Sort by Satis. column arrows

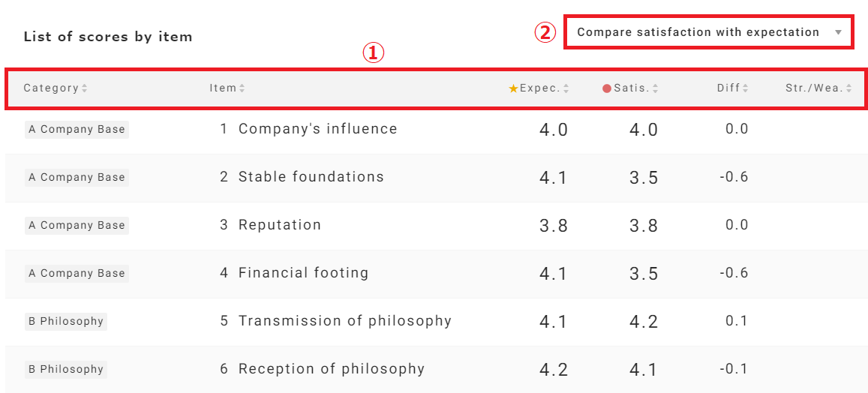point(656,88)
